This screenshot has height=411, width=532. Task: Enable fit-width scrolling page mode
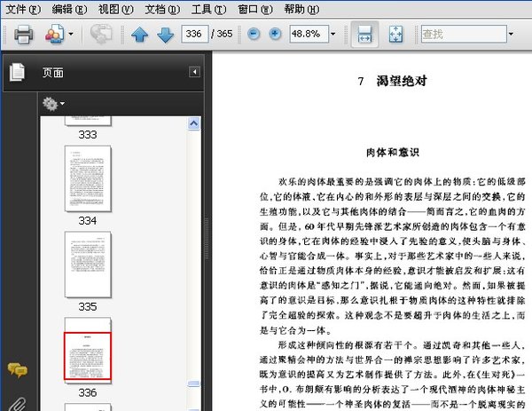[364, 35]
